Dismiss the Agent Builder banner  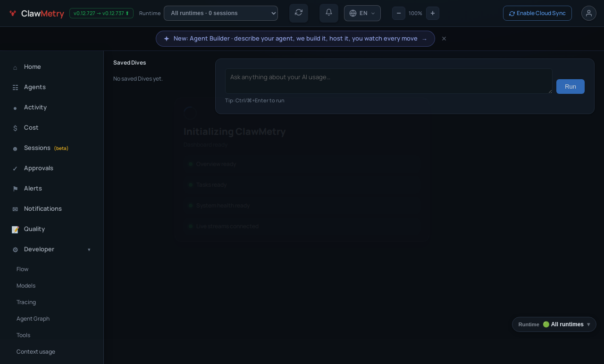coord(444,39)
